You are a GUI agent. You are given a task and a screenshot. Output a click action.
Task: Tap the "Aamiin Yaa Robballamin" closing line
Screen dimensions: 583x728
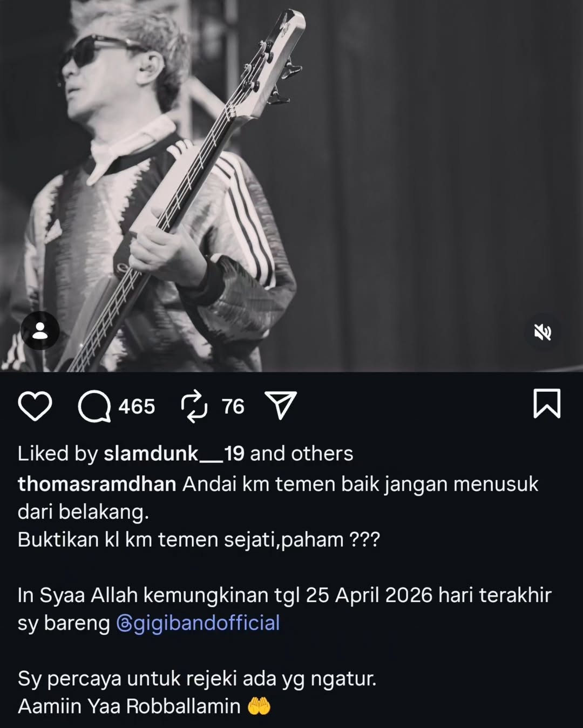[144, 706]
